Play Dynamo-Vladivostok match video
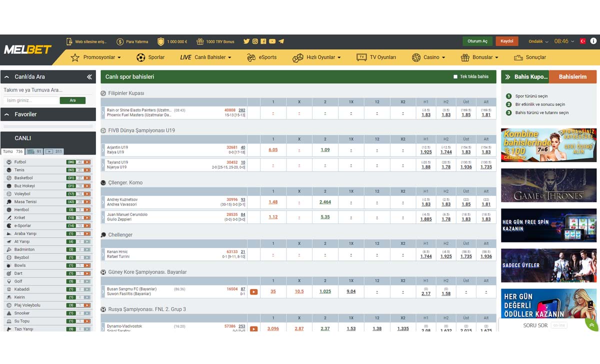 tap(253, 328)
